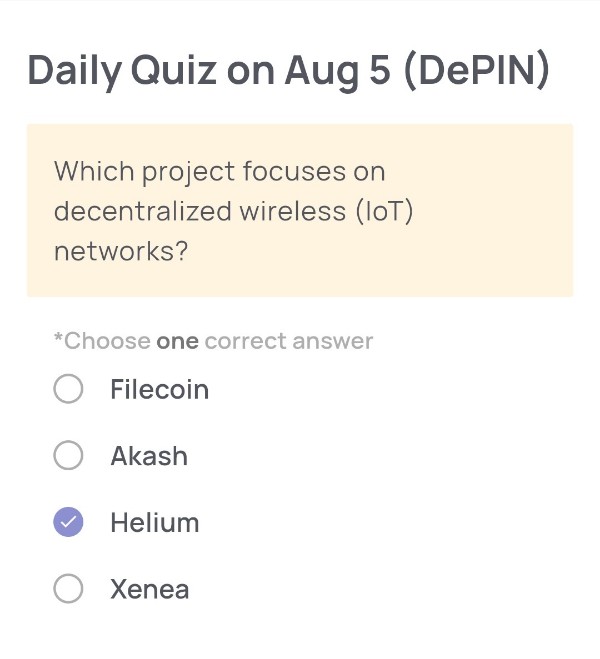Click the checked Helium radio circle
This screenshot has width=600, height=659.
[68, 522]
